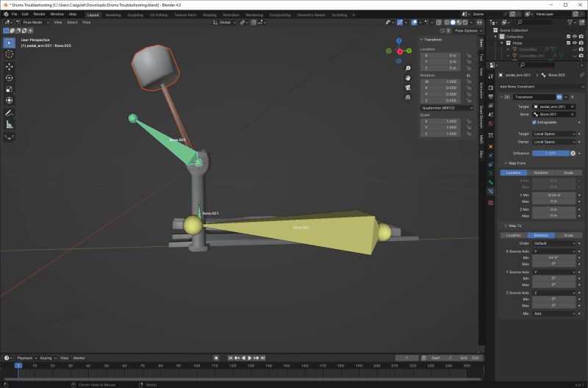Image resolution: width=588 pixels, height=388 pixels.
Task: Open Owner space Local Space dropdown
Action: point(554,142)
